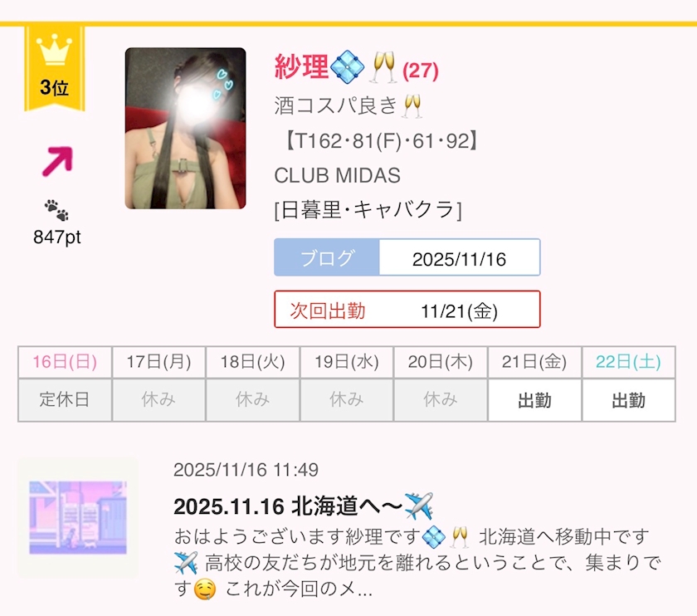Click the 休み cell under 19日(水)
Image resolution: width=697 pixels, height=616 pixels.
click(x=347, y=400)
